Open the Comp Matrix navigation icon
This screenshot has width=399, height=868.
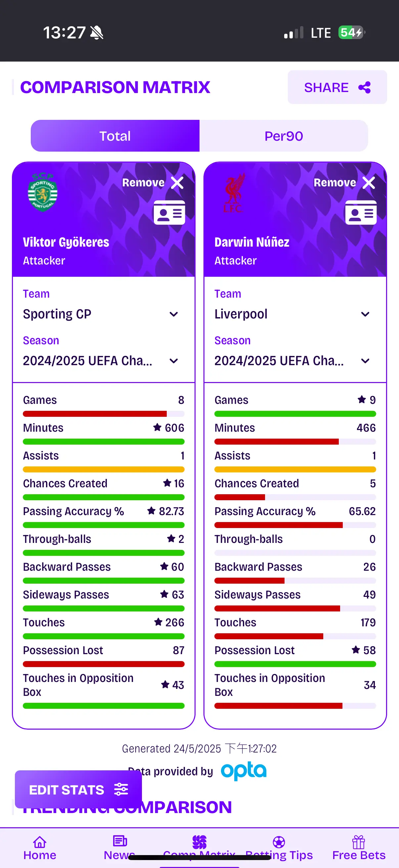click(199, 842)
